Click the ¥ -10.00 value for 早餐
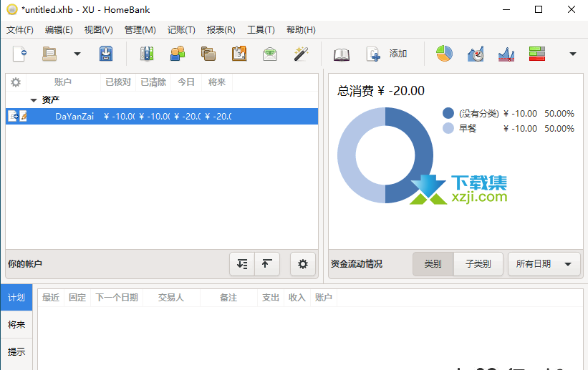The width and height of the screenshot is (588, 370). [x=520, y=129]
